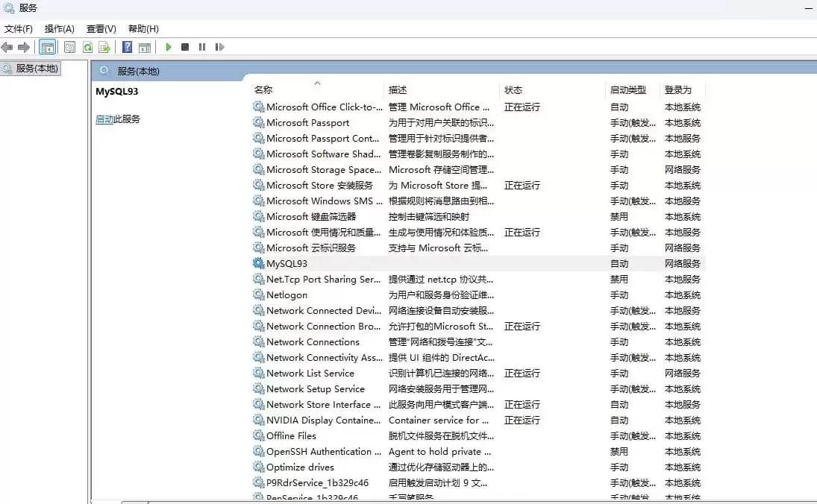Select 服务(本地) in the left tree
The height and width of the screenshot is (504, 817).
[31, 68]
